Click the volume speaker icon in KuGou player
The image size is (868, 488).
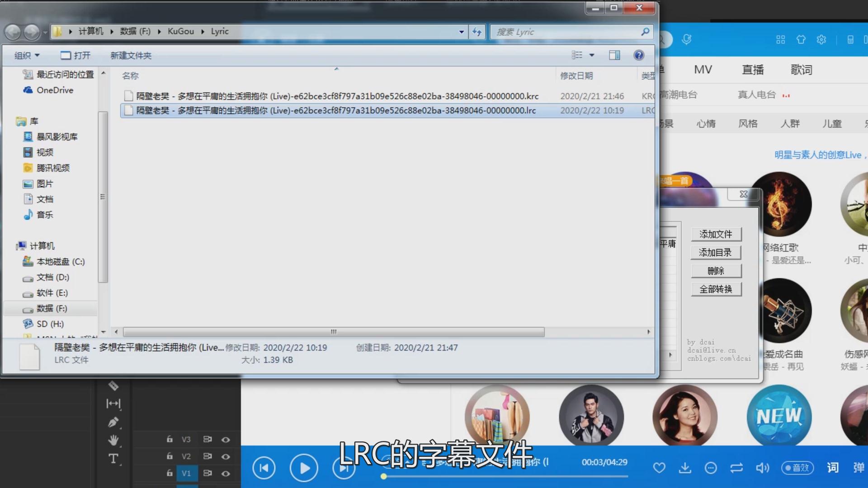(762, 468)
